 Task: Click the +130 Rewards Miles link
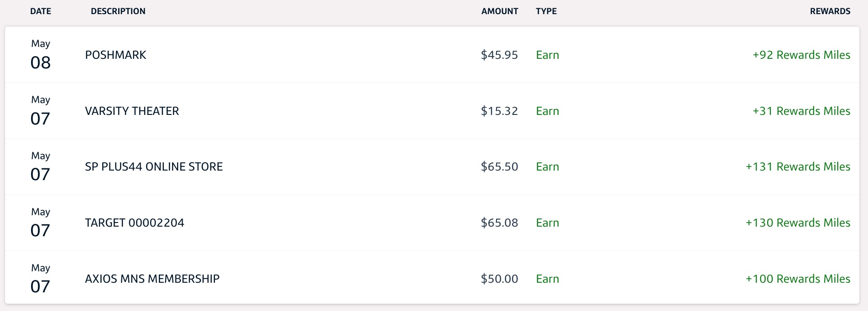(798, 223)
